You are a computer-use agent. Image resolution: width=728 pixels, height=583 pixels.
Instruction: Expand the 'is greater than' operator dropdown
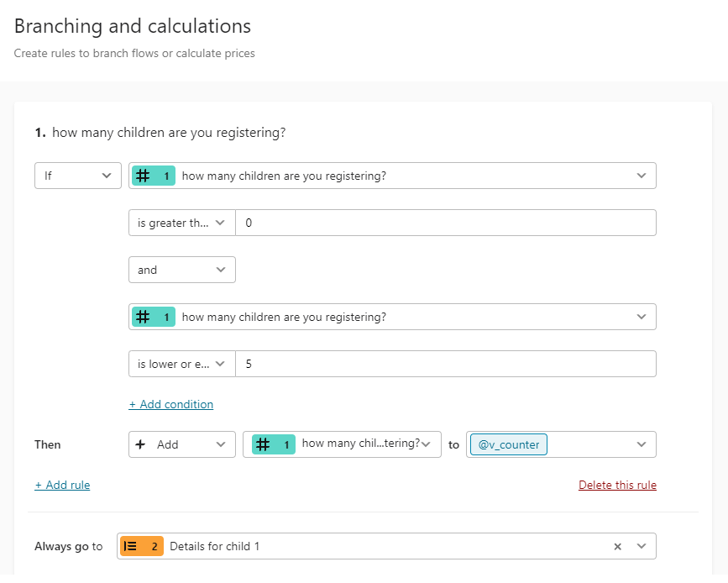[182, 223]
